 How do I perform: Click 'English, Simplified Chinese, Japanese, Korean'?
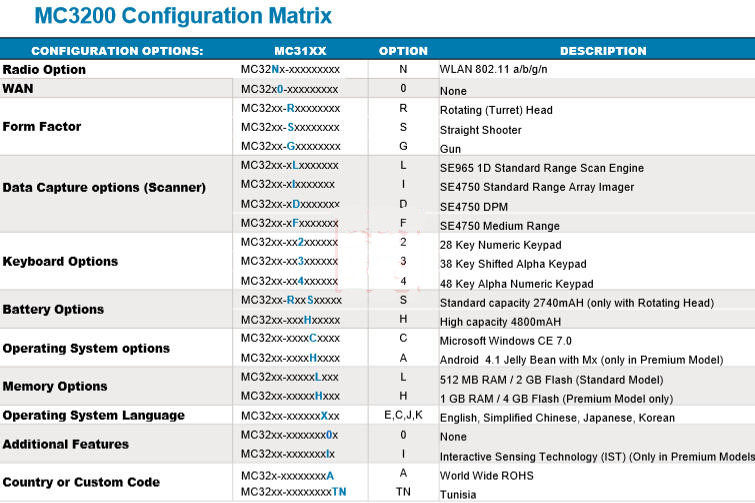557,418
